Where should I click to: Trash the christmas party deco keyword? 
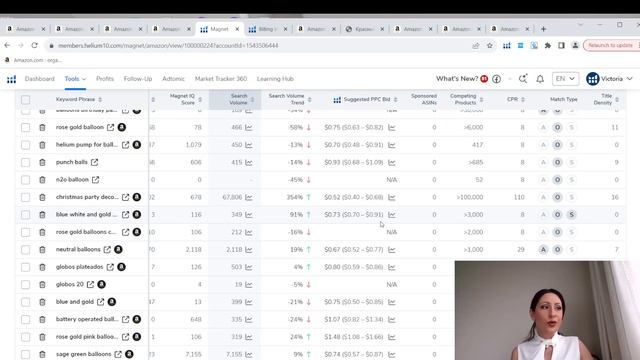click(42, 197)
